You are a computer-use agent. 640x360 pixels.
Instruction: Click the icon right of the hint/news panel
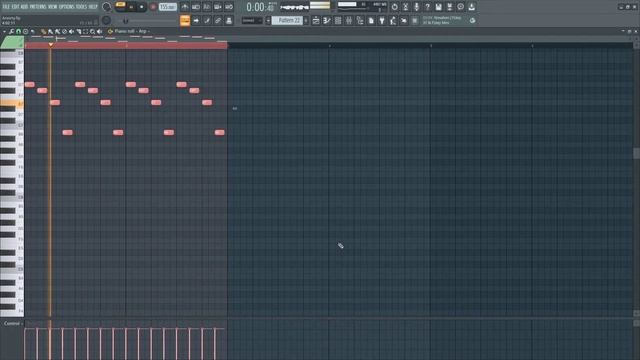(x=473, y=20)
